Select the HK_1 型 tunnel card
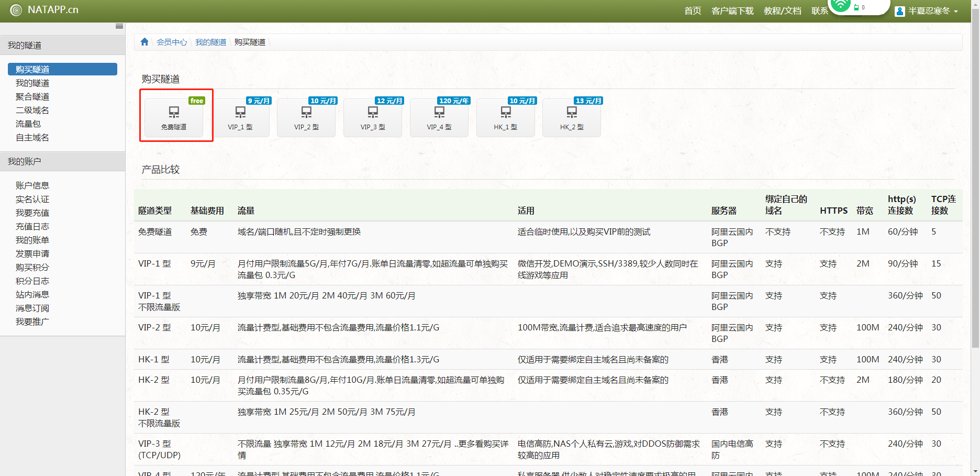980x476 pixels. pos(506,118)
